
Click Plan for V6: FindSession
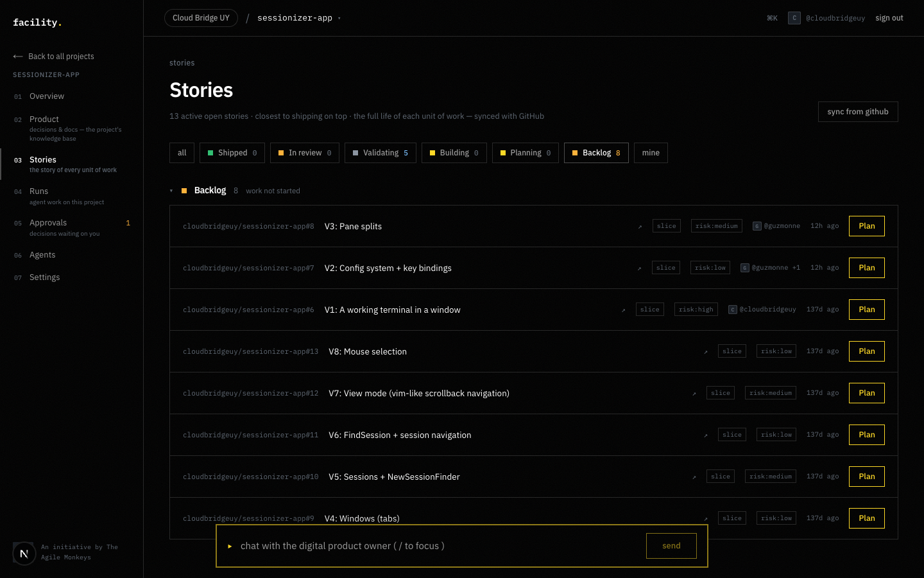pyautogui.click(x=867, y=435)
